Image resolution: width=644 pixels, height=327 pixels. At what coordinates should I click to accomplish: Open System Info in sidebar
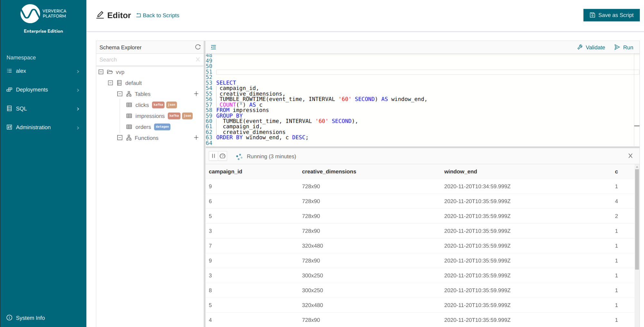(x=30, y=318)
